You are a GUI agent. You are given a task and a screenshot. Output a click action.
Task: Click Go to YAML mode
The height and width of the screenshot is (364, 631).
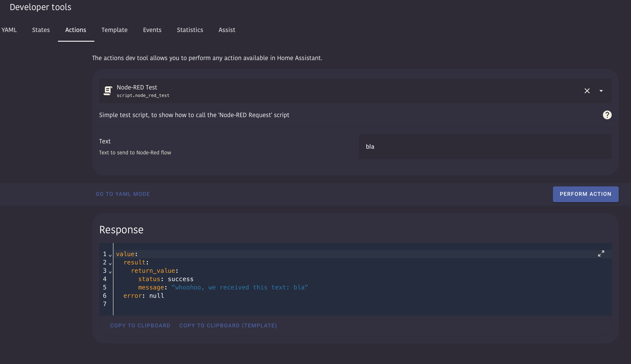[x=123, y=194]
